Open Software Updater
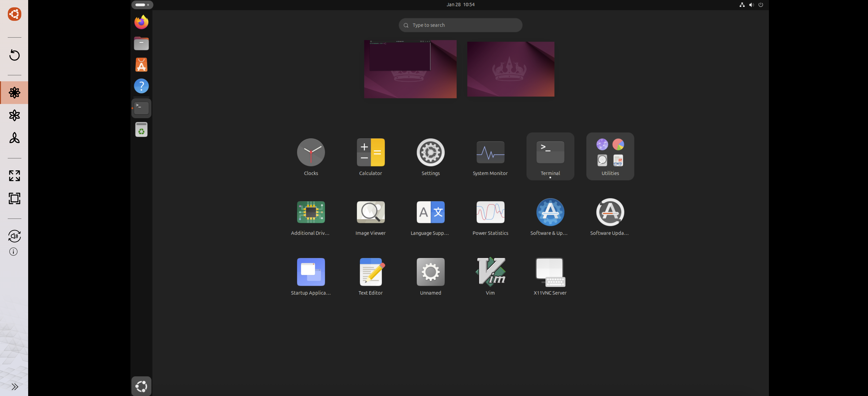The height and width of the screenshot is (396, 868). [x=610, y=212]
